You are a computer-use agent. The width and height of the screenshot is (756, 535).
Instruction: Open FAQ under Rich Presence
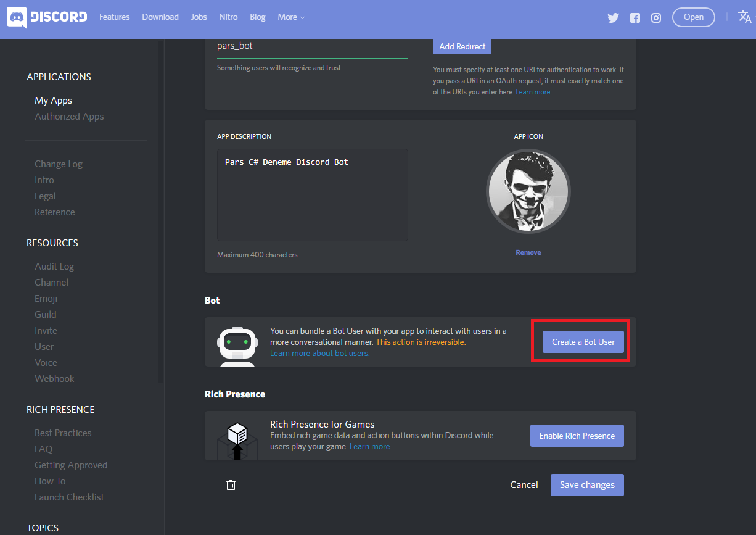44,449
